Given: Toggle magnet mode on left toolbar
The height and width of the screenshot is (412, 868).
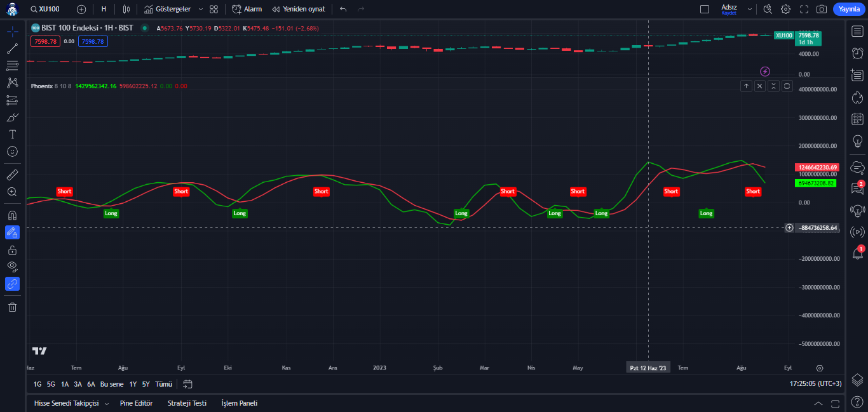Looking at the screenshot, I should 12,215.
